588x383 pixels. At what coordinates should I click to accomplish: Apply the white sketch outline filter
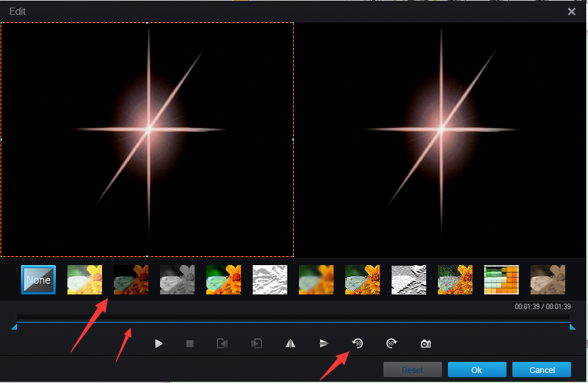tap(270, 280)
